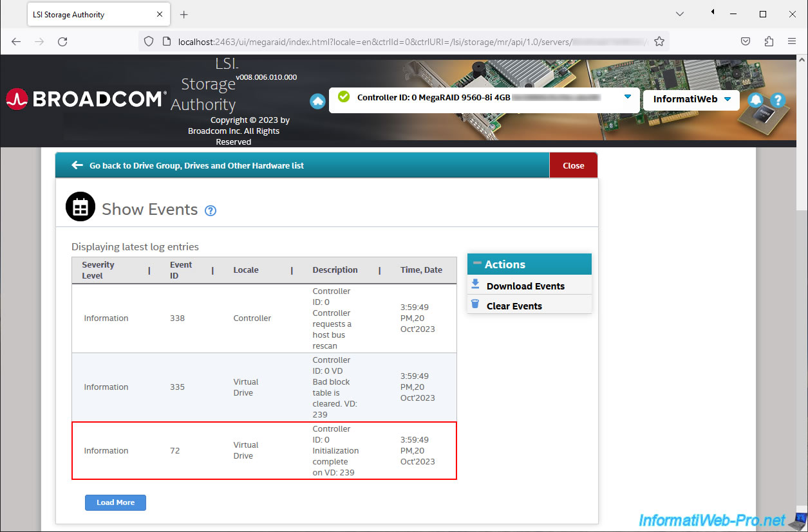The height and width of the screenshot is (532, 808).
Task: Click the Download Events arrow icon
Action: click(475, 284)
